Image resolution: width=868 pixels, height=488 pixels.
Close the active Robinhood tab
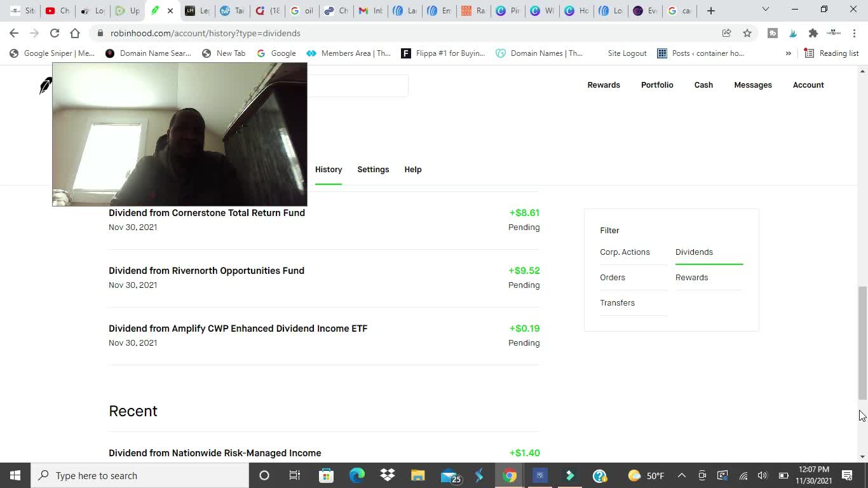tap(170, 11)
